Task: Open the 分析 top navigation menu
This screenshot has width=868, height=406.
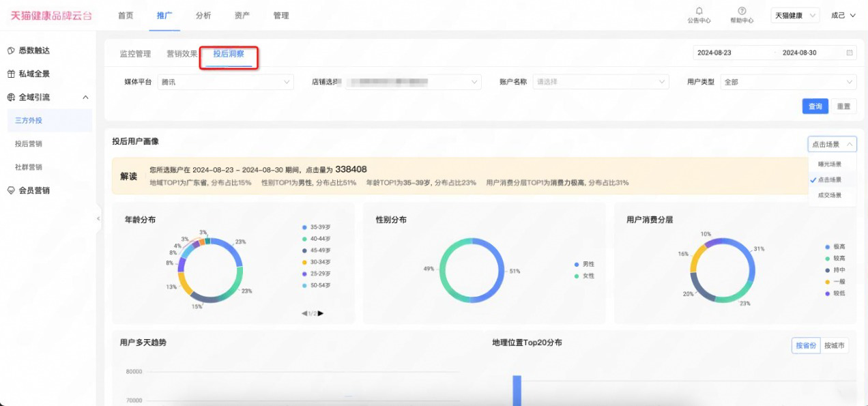Action: click(x=203, y=16)
